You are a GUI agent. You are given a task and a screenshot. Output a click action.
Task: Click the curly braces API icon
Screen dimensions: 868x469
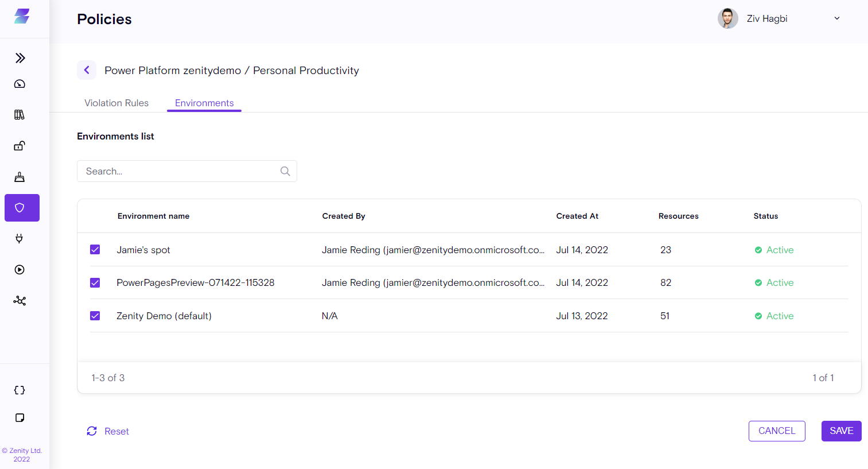click(x=20, y=390)
